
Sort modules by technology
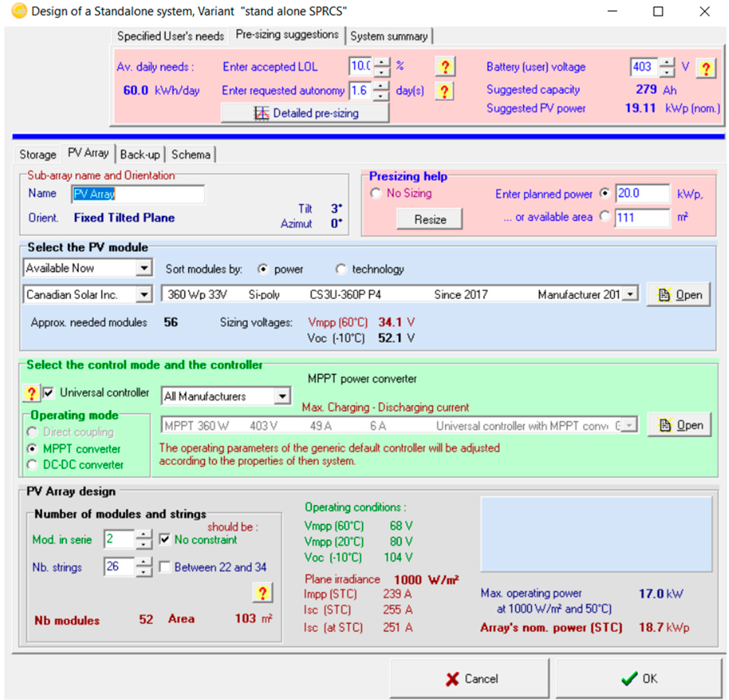341,269
